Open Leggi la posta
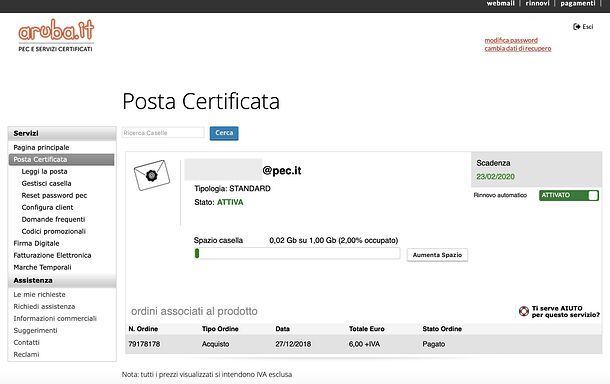 tap(44, 172)
